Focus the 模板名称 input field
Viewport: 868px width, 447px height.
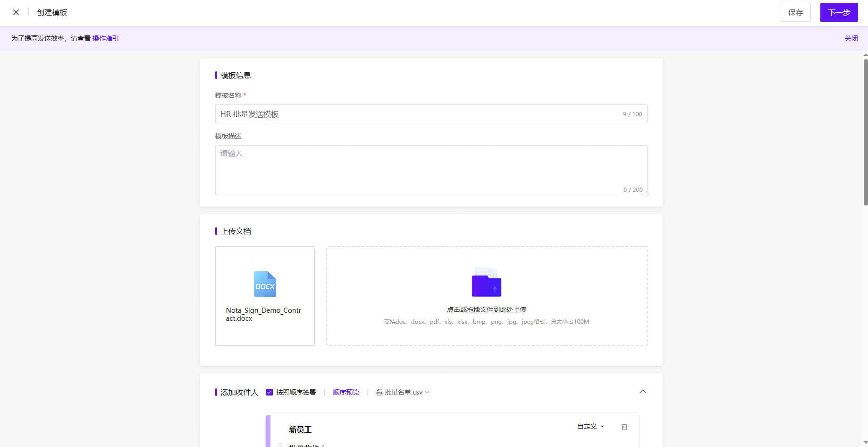pyautogui.click(x=431, y=114)
